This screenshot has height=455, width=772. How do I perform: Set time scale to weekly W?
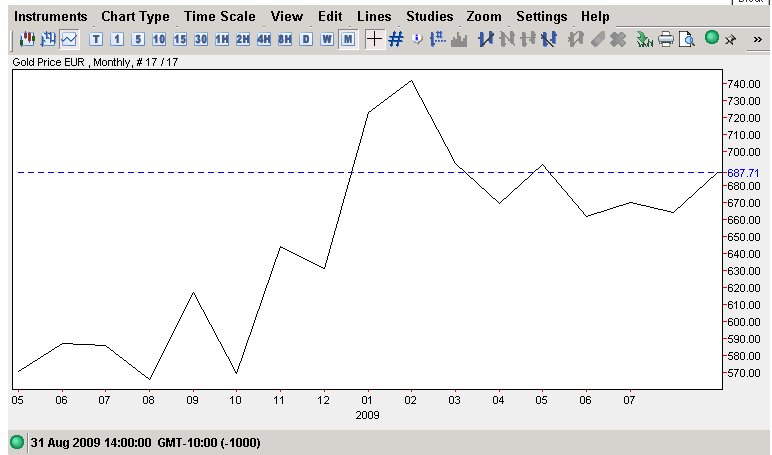pos(326,39)
